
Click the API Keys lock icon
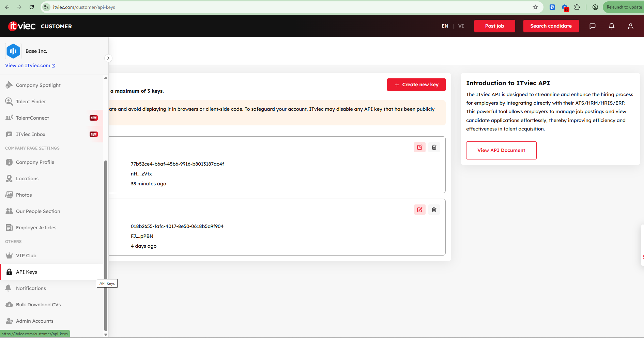click(x=9, y=272)
